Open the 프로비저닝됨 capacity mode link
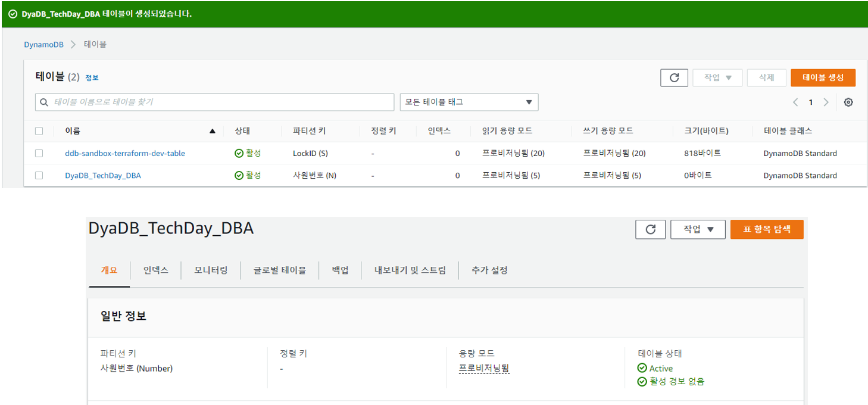The height and width of the screenshot is (405, 868). click(483, 369)
